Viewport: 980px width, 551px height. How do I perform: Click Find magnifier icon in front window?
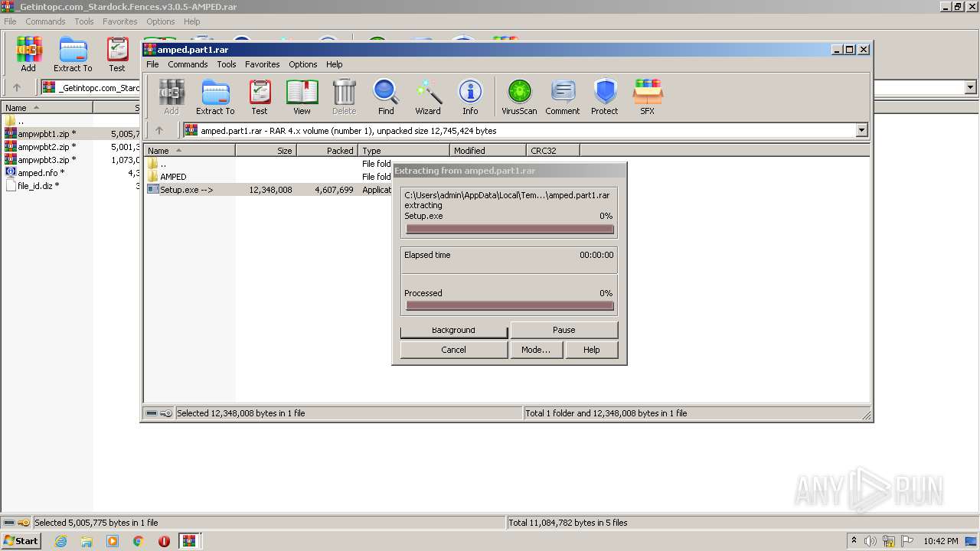click(x=386, y=97)
